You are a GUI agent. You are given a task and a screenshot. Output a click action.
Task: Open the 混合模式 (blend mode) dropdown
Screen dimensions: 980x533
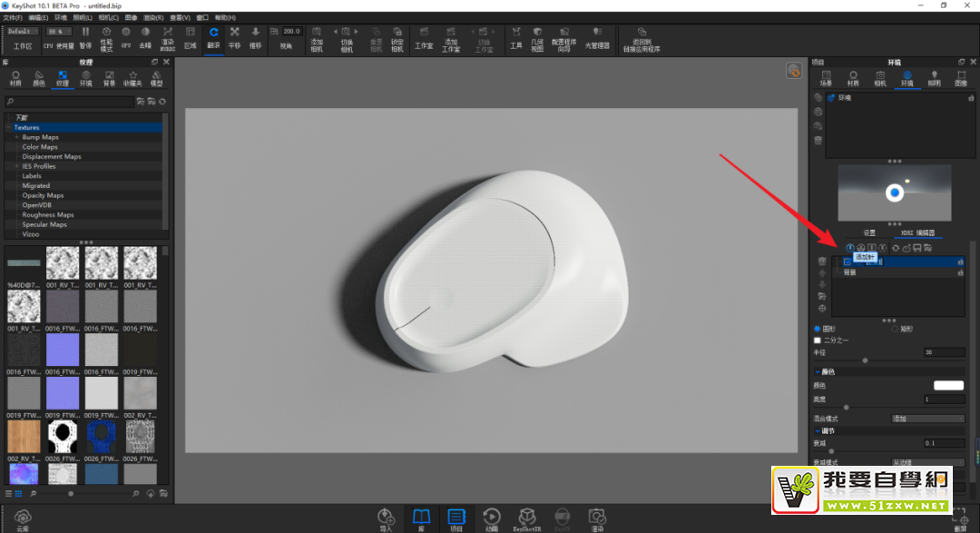[927, 419]
